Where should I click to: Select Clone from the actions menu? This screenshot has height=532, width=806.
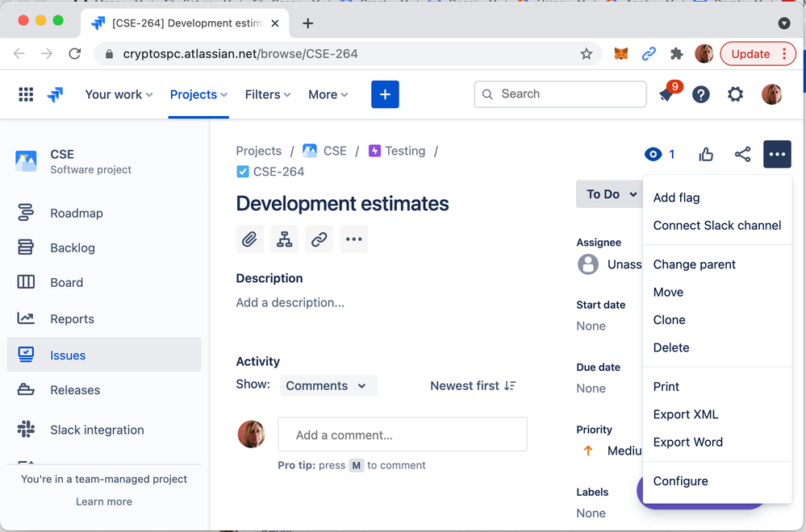click(x=669, y=320)
